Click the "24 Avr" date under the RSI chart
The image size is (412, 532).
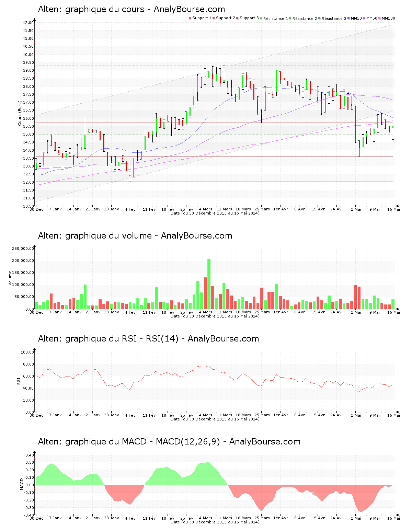pos(337,415)
